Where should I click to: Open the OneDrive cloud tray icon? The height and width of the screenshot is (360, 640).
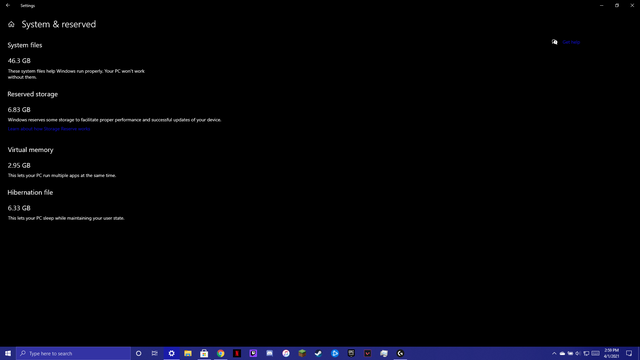(x=562, y=353)
